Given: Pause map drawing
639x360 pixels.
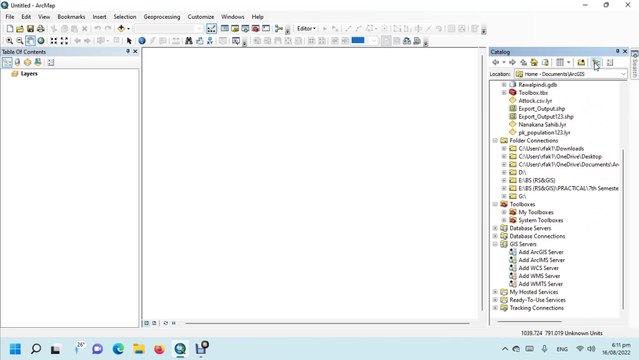Looking at the screenshot, I should [174, 323].
